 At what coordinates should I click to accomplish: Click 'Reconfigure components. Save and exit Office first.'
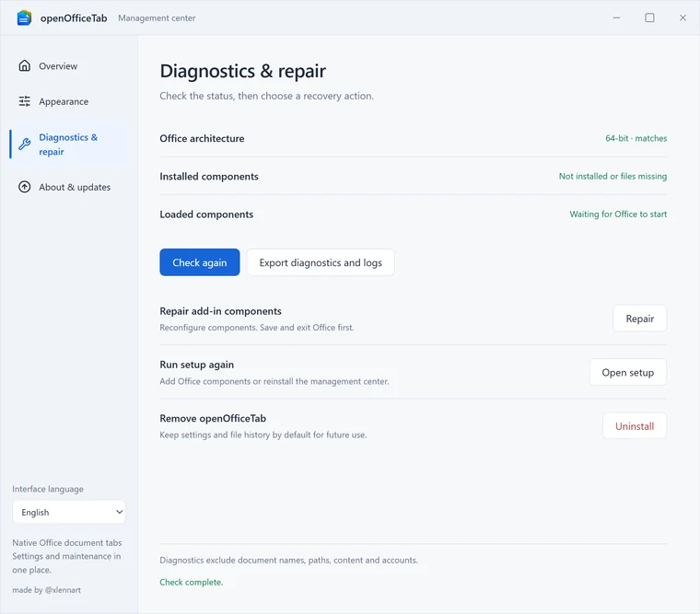(x=257, y=328)
